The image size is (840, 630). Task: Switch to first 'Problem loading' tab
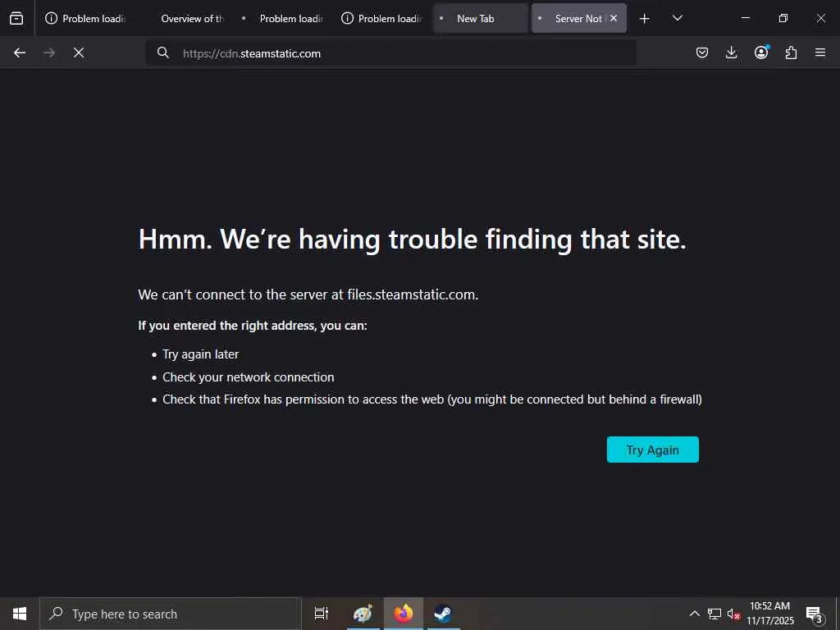85,18
